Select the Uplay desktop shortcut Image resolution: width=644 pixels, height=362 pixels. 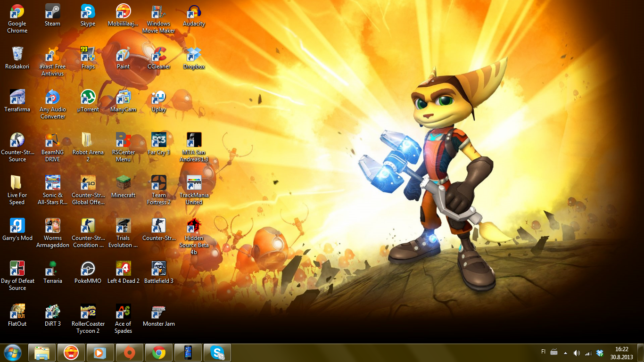pyautogui.click(x=159, y=101)
